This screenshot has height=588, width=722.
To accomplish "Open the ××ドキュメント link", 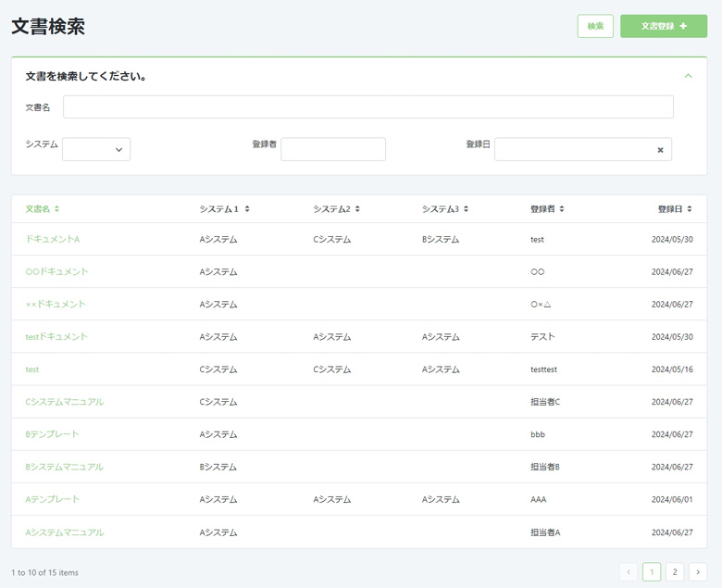I will 56,304.
